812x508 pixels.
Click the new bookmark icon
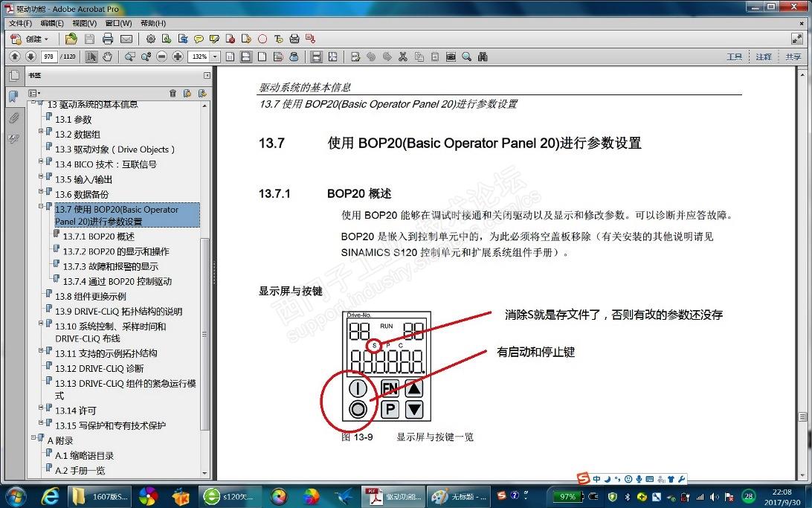click(187, 93)
